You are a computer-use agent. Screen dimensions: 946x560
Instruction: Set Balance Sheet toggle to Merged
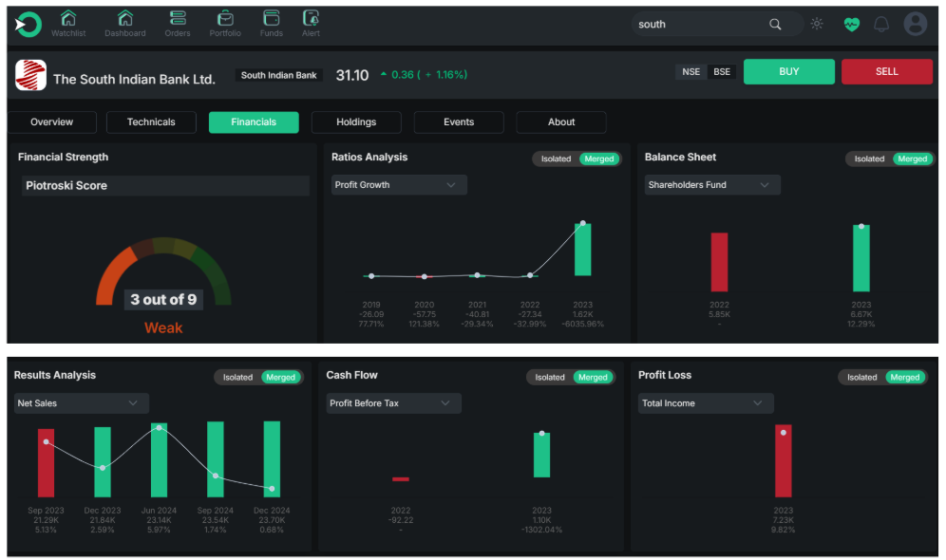point(912,159)
